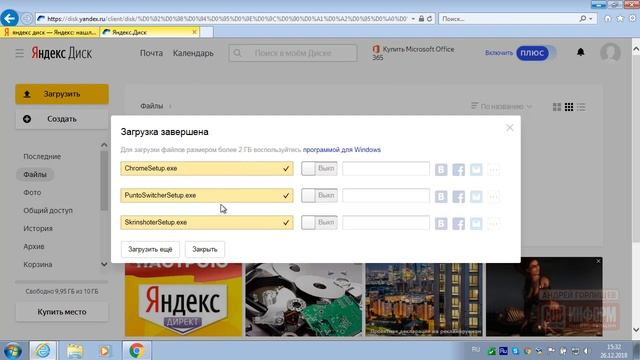640x360 pixels.
Task: Close the upload dialog with the X
Action: coord(510,127)
